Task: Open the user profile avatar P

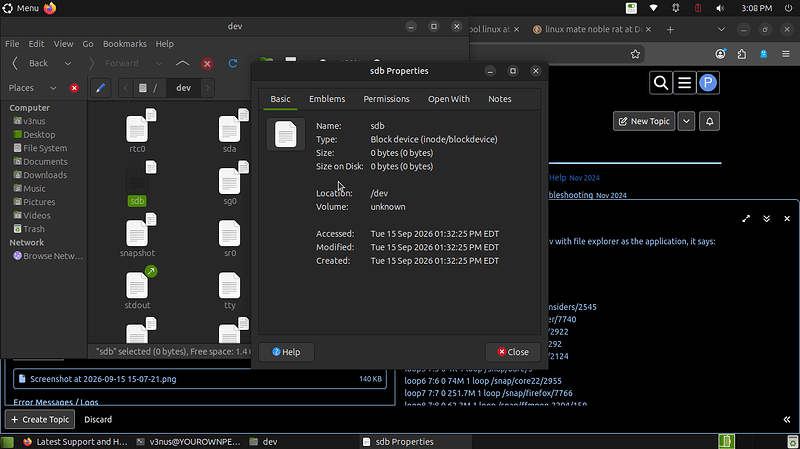Action: (x=708, y=83)
